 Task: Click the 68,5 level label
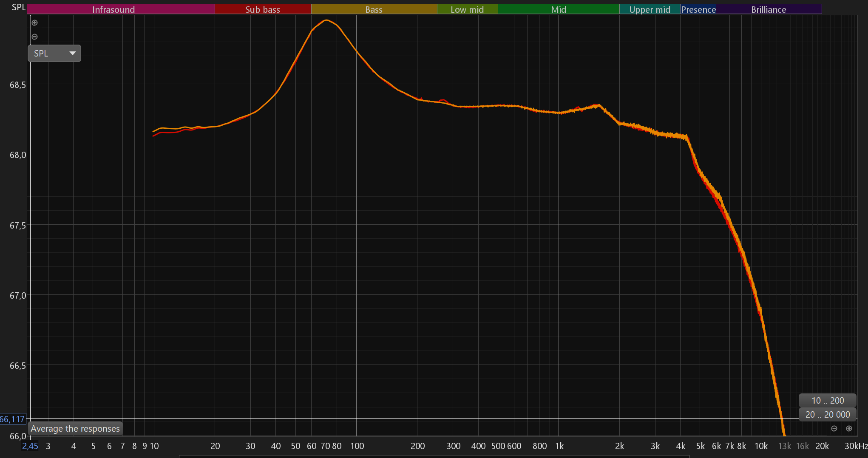point(18,85)
